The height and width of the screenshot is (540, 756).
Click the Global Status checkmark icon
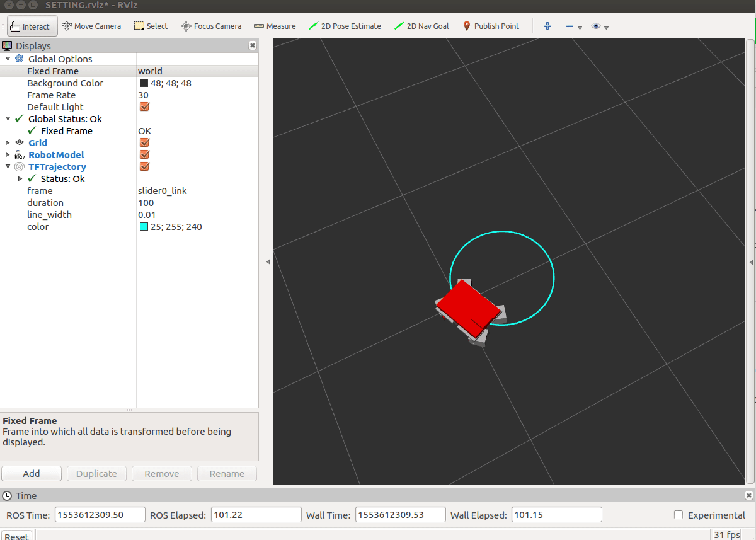click(19, 118)
